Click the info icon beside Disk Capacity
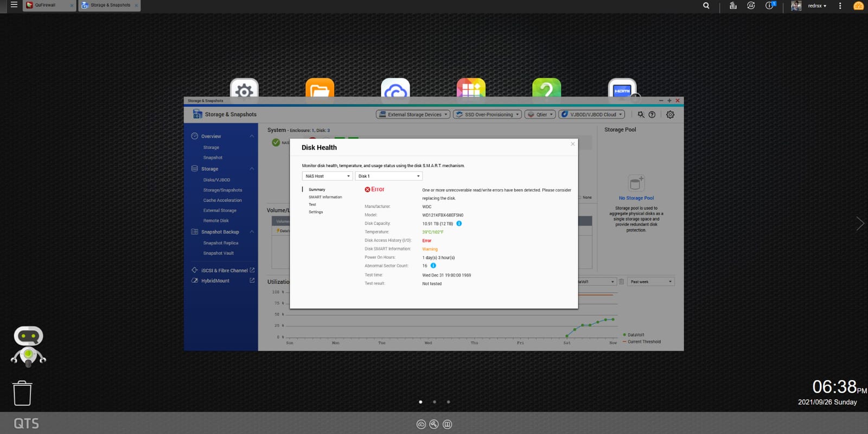This screenshot has width=868, height=434. pyautogui.click(x=459, y=224)
